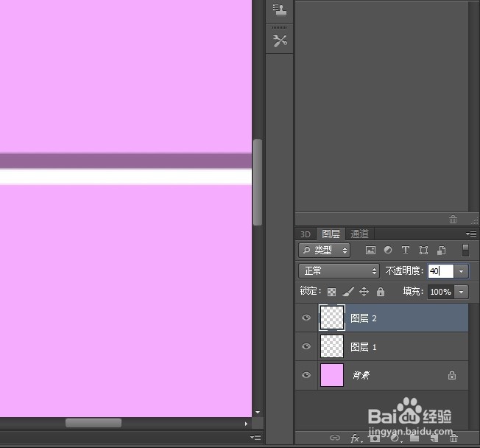The height and width of the screenshot is (448, 480).
Task: Filter layers by adjustment layer icon
Action: tap(388, 250)
